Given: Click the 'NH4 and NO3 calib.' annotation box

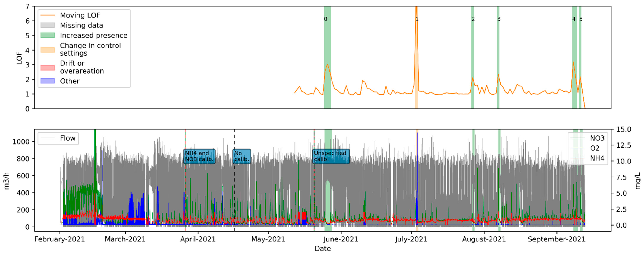Looking at the screenshot, I should pyautogui.click(x=199, y=156).
